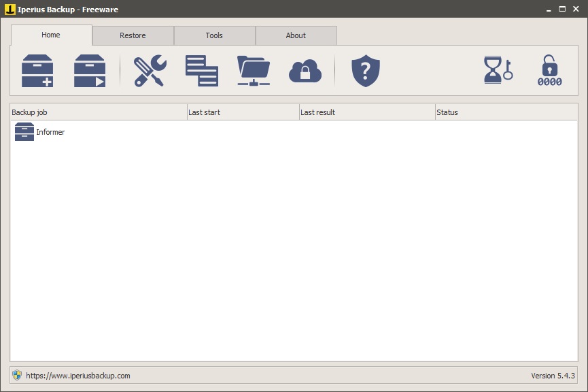
Task: Click the Version 5.4.3 label
Action: [553, 374]
